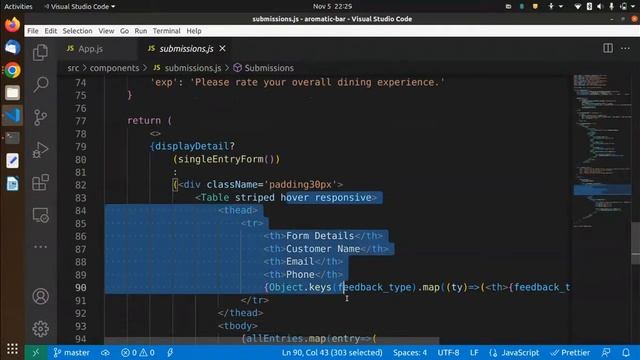Open the text editor from the dock

pos(12,160)
